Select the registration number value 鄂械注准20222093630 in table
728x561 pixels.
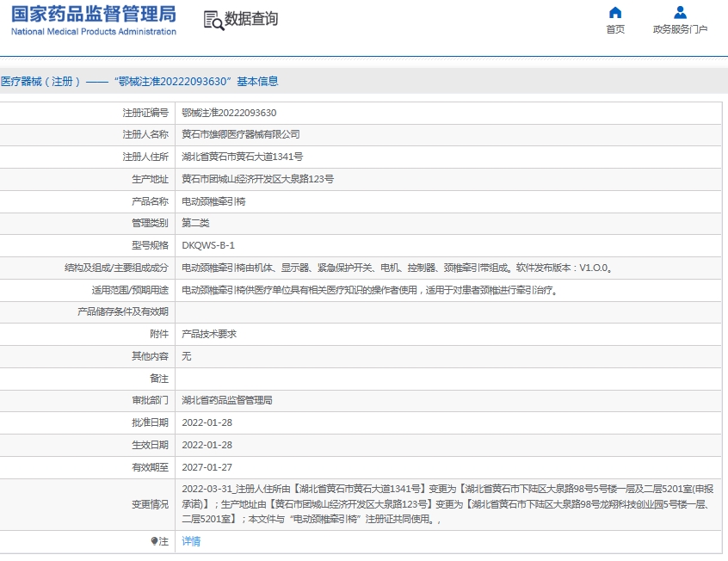229,113
